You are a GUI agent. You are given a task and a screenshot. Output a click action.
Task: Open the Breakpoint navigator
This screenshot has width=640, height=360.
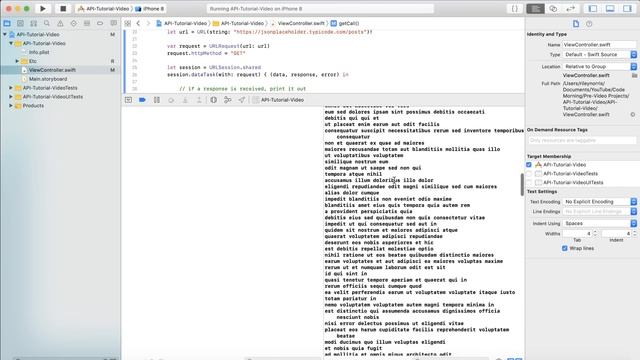[x=100, y=24]
